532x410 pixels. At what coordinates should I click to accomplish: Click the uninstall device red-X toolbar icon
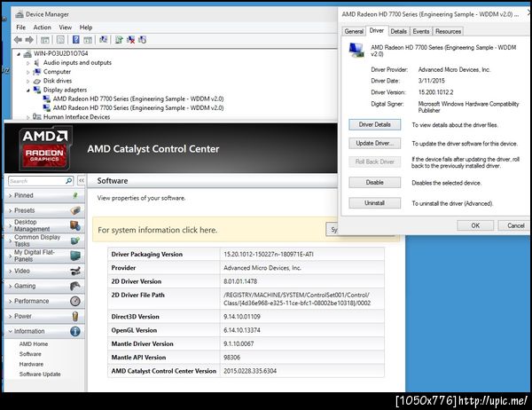(130, 40)
